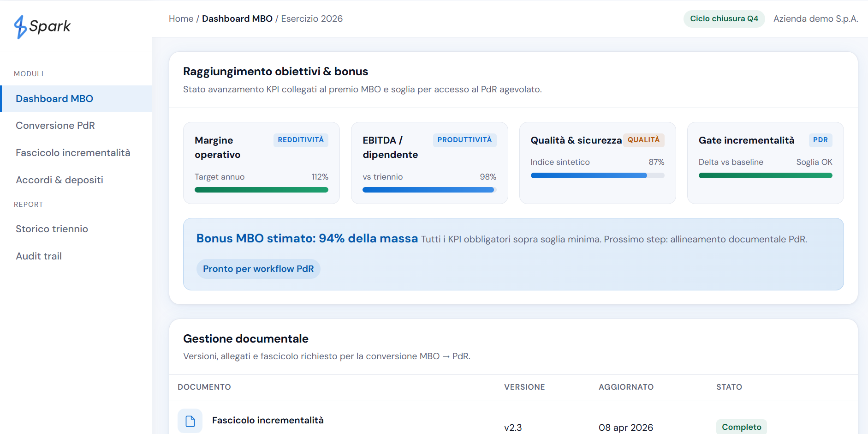This screenshot has height=434, width=868.
Task: Click the Esercizio 2026 breadcrumb
Action: [x=312, y=18]
